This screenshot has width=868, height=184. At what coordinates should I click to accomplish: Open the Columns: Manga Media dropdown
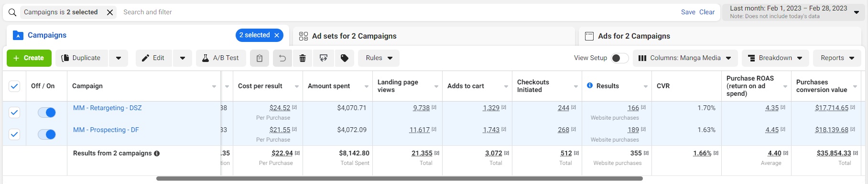click(x=685, y=58)
